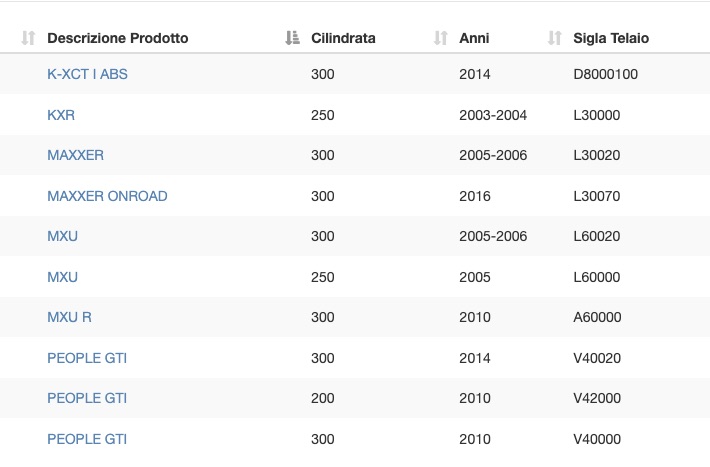This screenshot has height=467, width=710.
Task: Select the Anni column header text
Action: click(474, 38)
